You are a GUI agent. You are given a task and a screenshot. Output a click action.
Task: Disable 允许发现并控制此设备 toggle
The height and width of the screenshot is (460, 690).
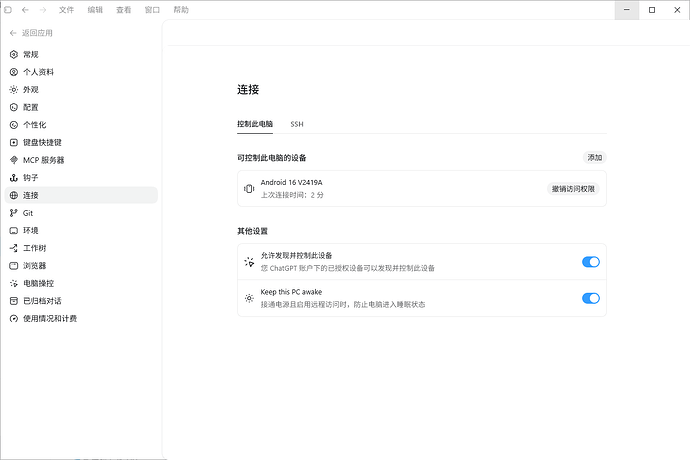(591, 262)
